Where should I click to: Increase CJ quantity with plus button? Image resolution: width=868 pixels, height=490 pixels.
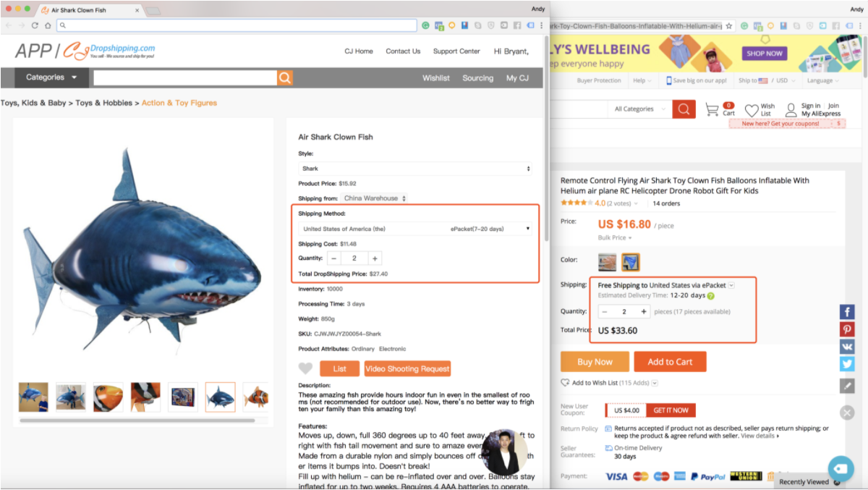tap(374, 258)
